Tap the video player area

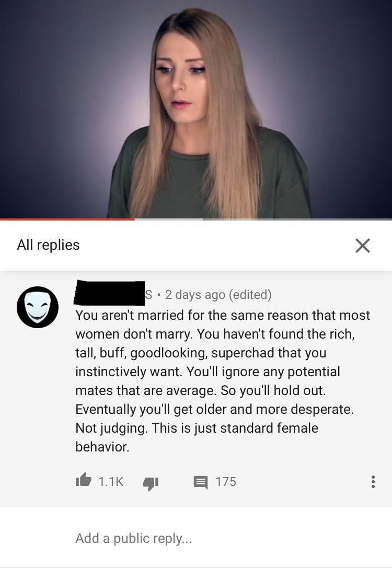196,109
